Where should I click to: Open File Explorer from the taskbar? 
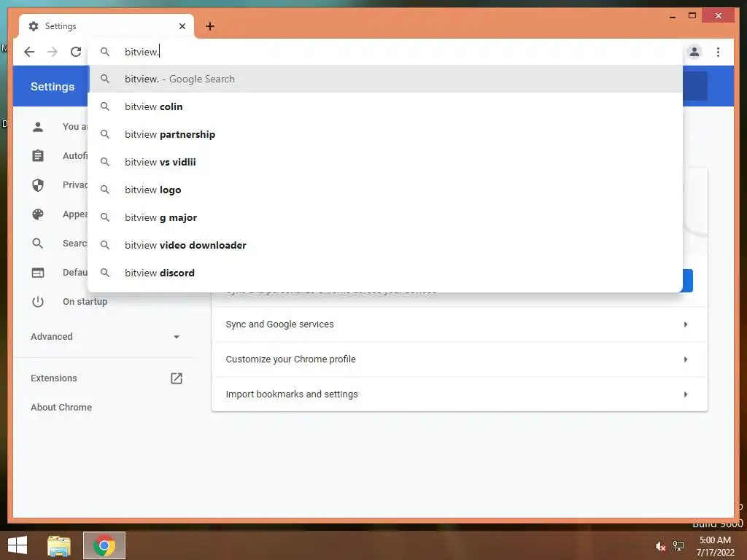click(59, 545)
